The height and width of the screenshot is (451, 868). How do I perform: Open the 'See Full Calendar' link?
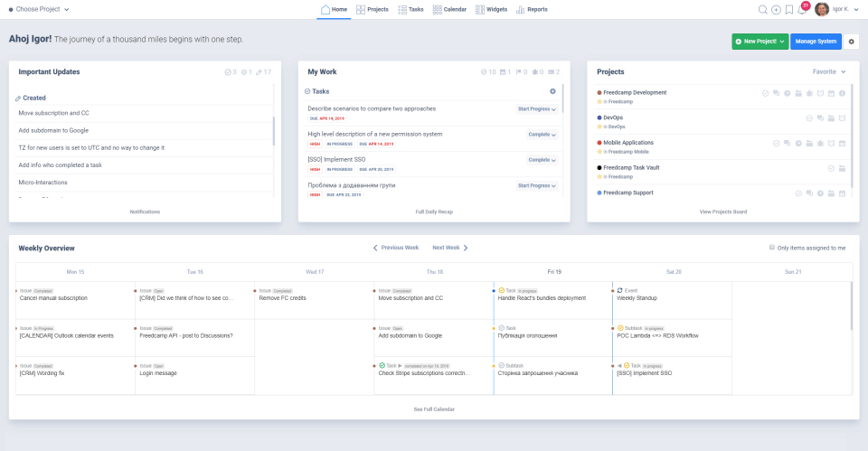click(433, 409)
